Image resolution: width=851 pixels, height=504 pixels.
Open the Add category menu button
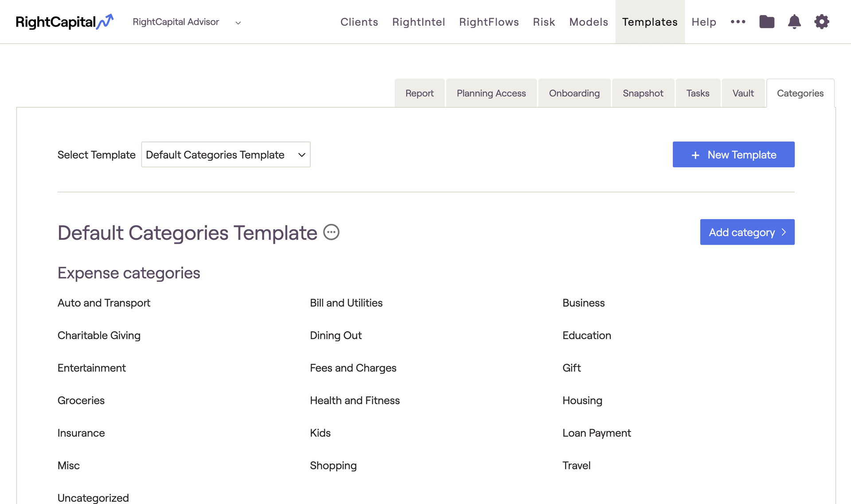[747, 232]
